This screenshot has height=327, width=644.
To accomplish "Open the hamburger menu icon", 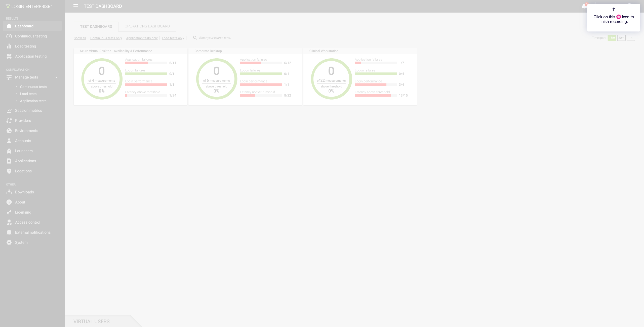I will [76, 6].
